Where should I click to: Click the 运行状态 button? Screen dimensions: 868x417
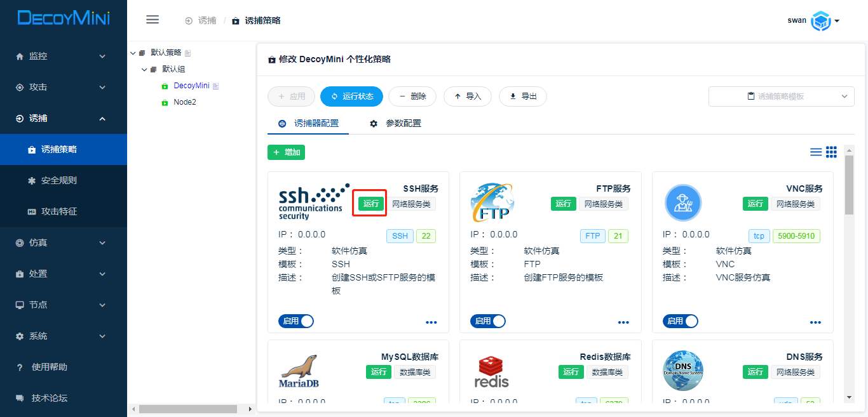[x=351, y=96]
